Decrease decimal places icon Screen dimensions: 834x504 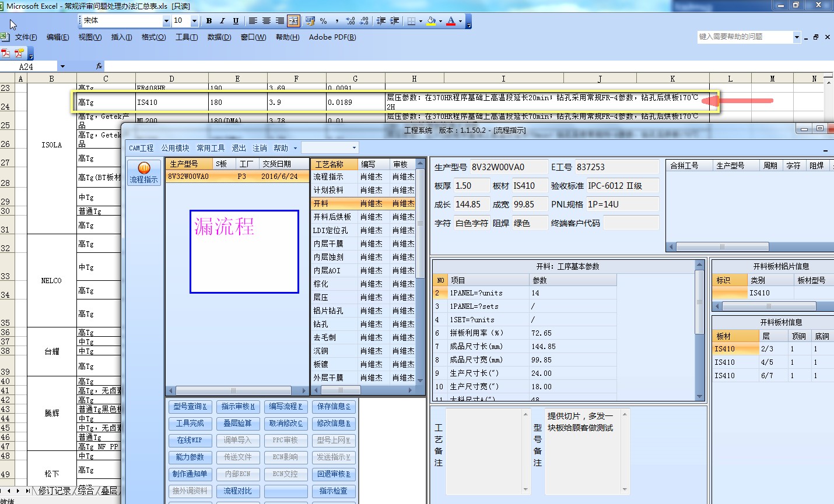(364, 21)
